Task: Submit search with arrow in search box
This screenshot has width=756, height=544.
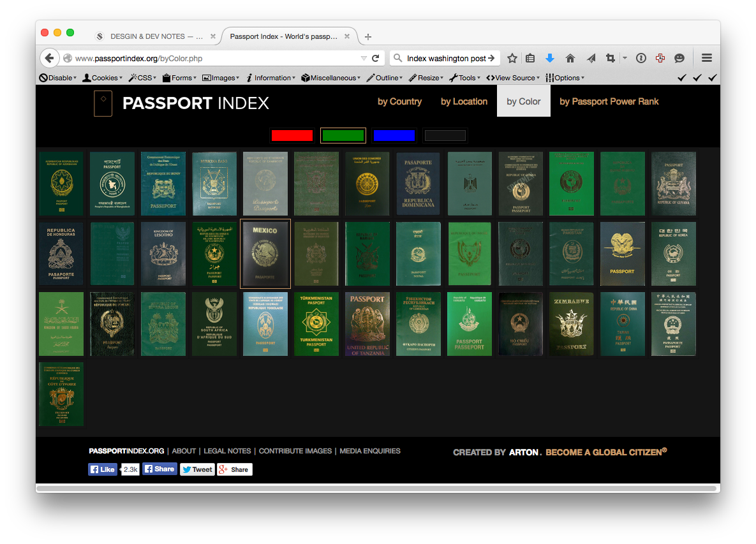Action: point(491,58)
